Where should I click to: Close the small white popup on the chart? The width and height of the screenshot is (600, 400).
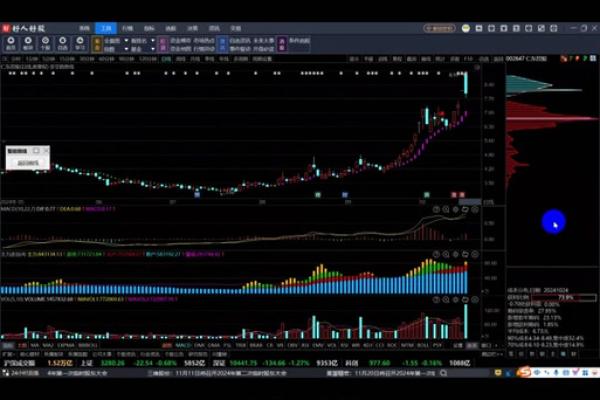(x=46, y=151)
